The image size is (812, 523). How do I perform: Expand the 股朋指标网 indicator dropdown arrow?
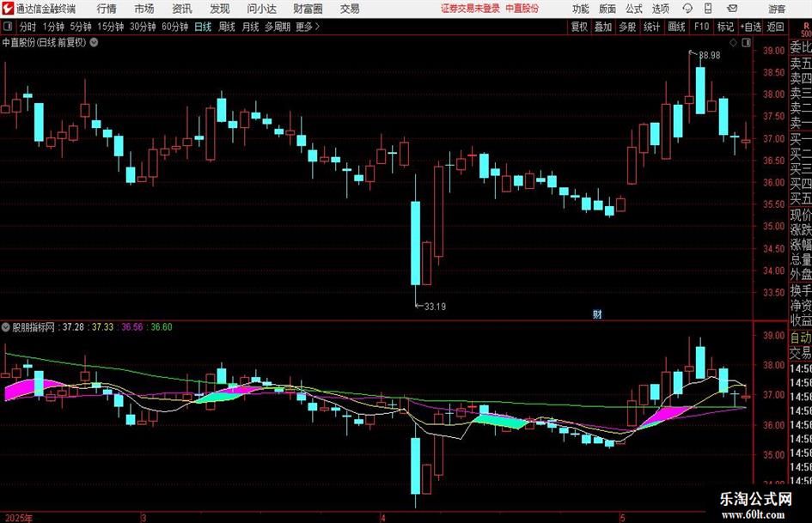6,326
